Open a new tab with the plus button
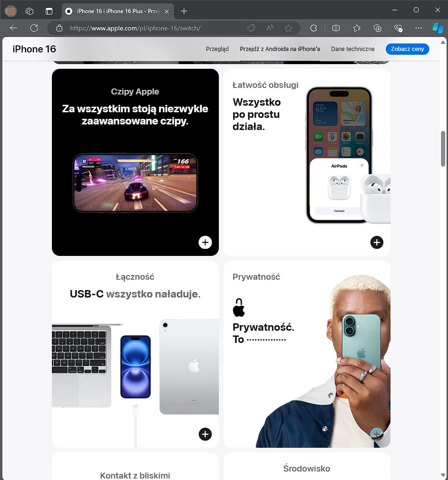Screen dimensions: 448x480 point(184,11)
